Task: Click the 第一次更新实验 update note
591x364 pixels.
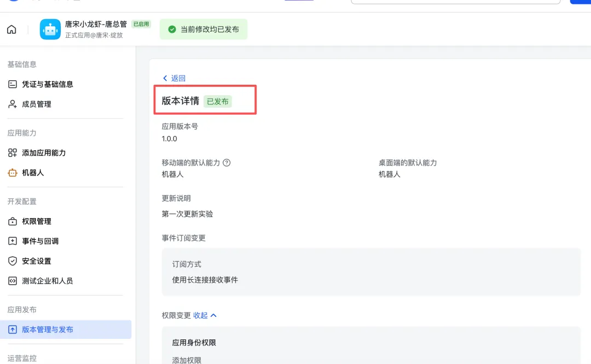Action: [187, 214]
